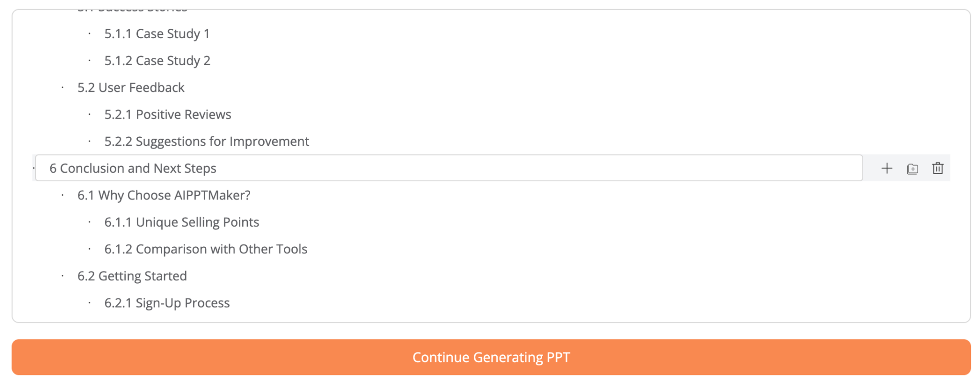Select 5.2.2 Suggestions for Improvement
Image resolution: width=980 pixels, height=385 pixels.
click(207, 141)
